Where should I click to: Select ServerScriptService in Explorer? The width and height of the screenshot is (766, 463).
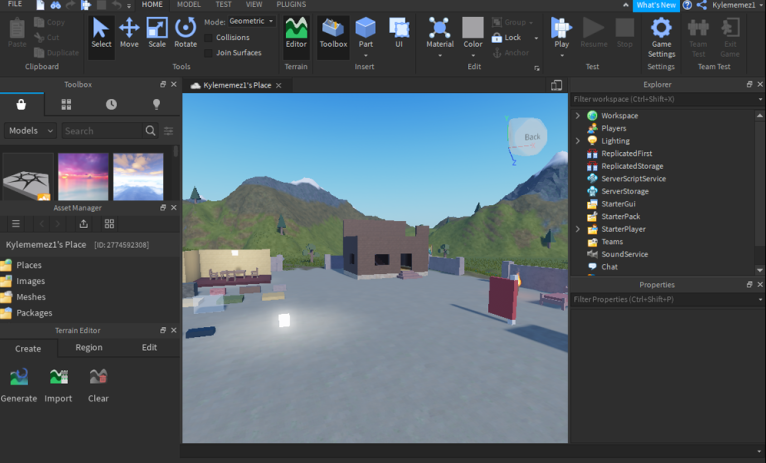point(633,179)
